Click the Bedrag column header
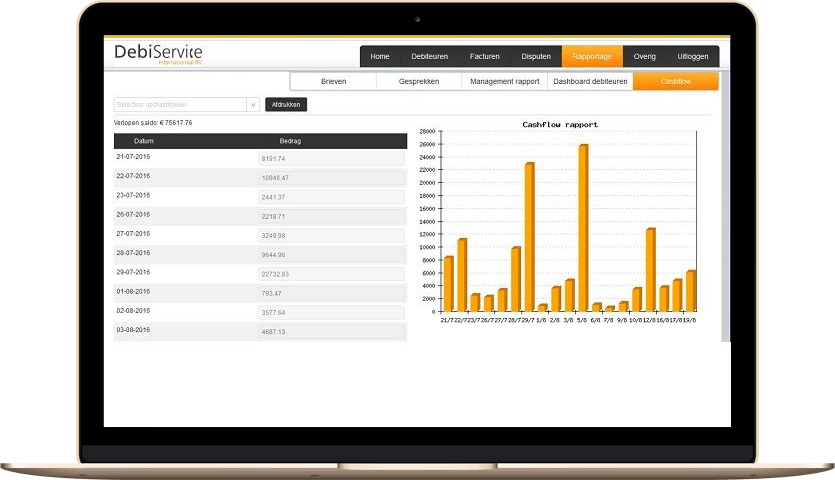 [x=291, y=142]
